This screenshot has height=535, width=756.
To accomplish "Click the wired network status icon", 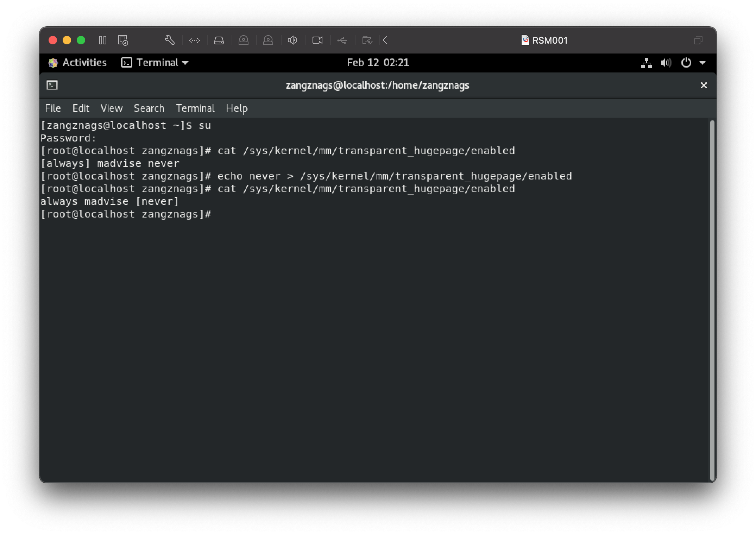I will [646, 63].
